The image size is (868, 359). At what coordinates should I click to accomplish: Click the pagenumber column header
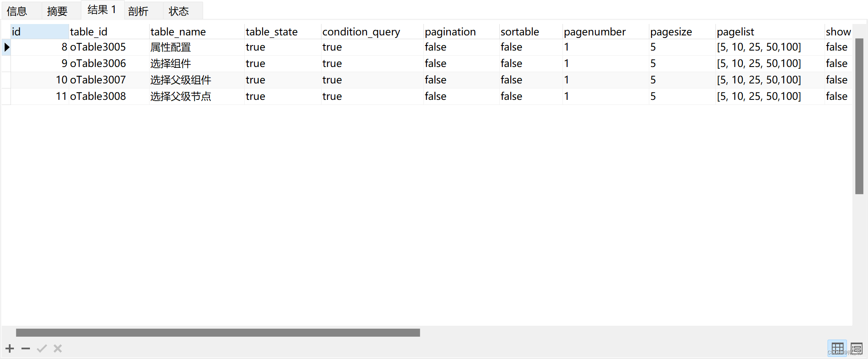606,32
